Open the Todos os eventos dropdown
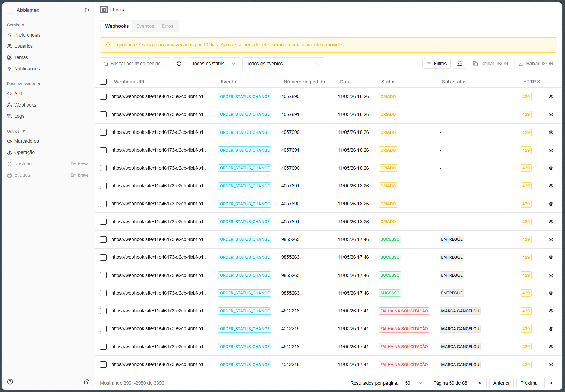565x392 pixels. (x=283, y=64)
